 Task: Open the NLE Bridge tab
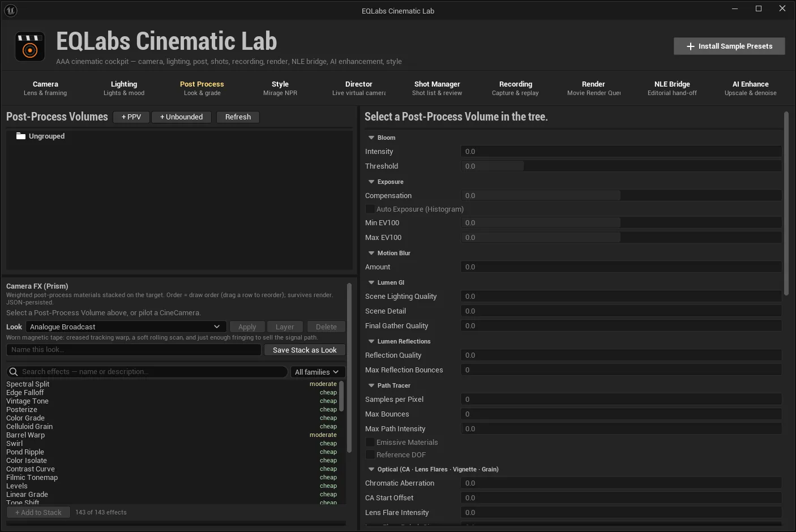tap(672, 88)
